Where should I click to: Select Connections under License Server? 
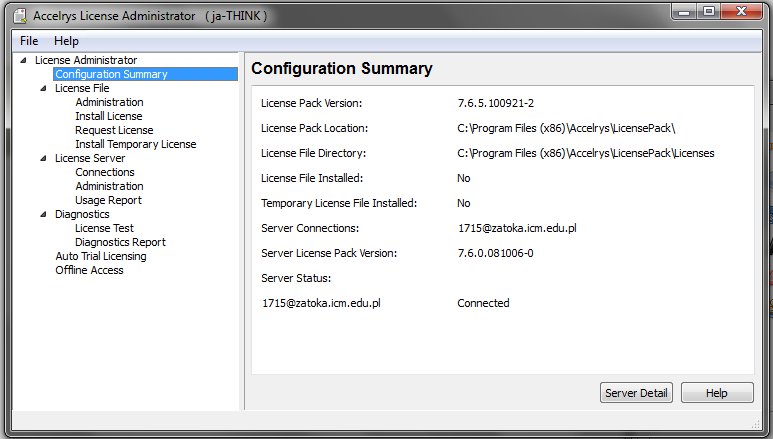point(105,172)
